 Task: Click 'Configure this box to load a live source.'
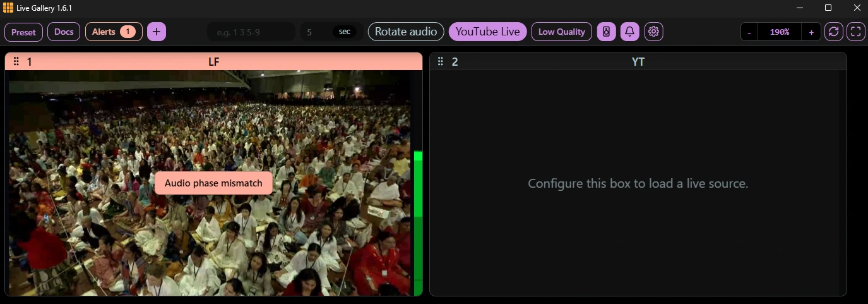click(638, 184)
